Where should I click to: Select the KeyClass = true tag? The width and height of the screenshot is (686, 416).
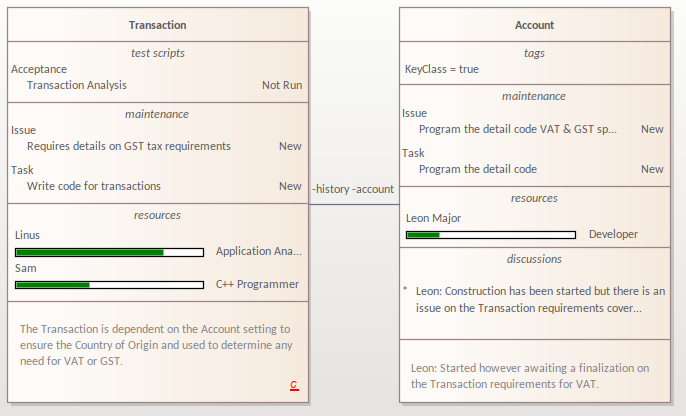[441, 70]
